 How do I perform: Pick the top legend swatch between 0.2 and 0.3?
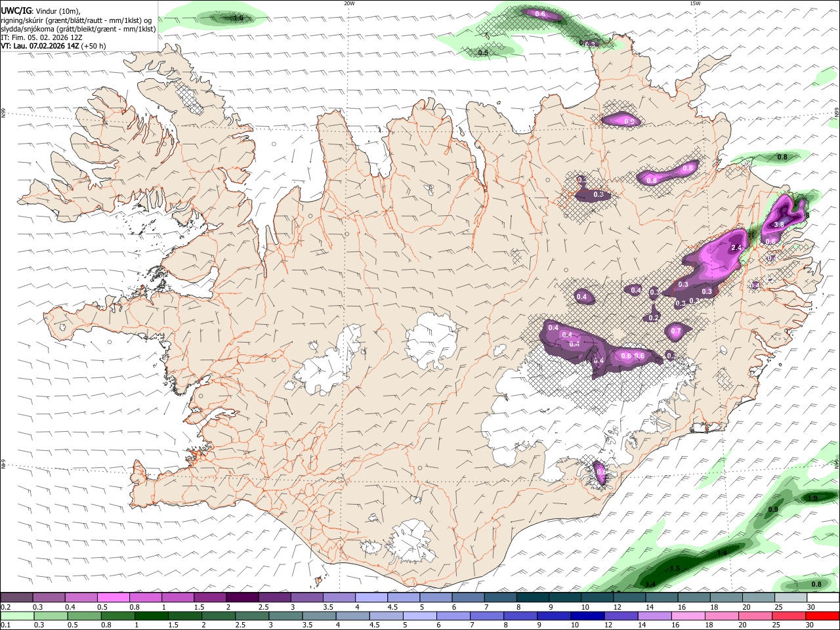click(16, 598)
